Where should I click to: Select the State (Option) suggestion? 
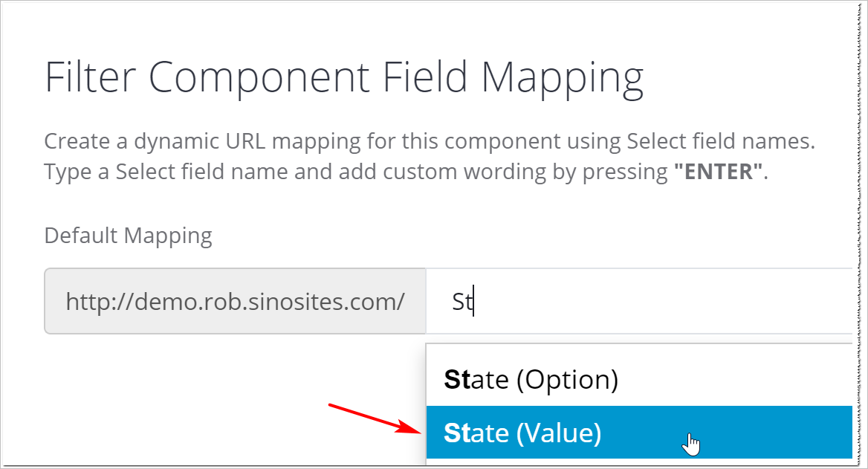click(531, 380)
